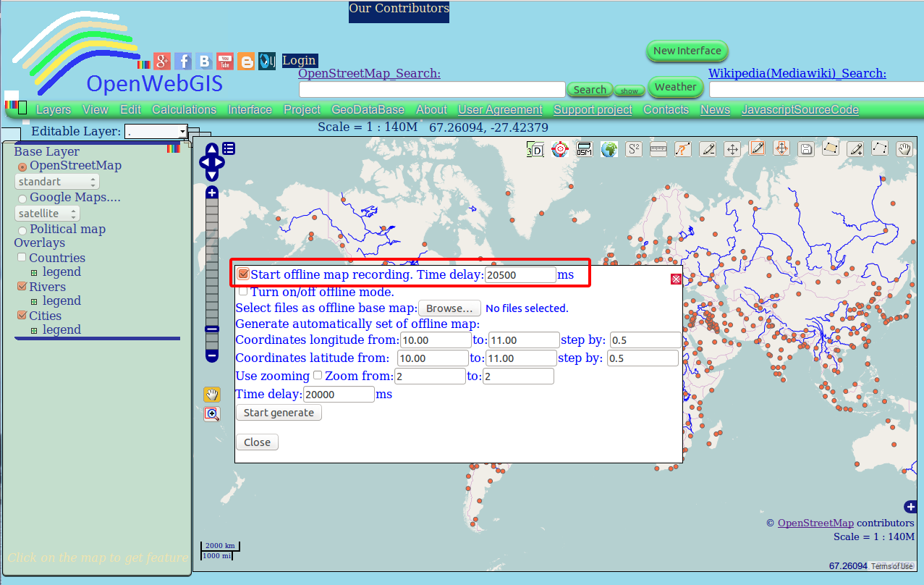Open the Google Maps 'satellite' type dropdown
Screen dimensions: 924x585
[47, 214]
